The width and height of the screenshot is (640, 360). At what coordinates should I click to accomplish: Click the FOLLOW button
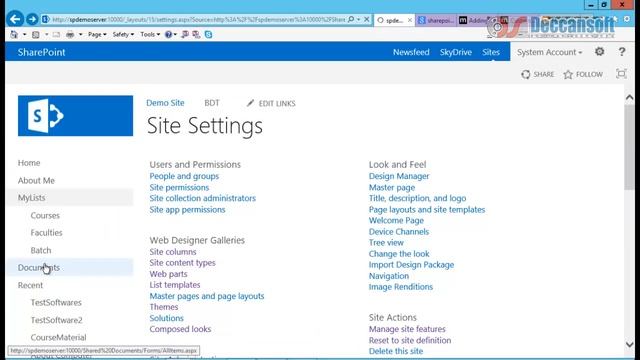583,74
